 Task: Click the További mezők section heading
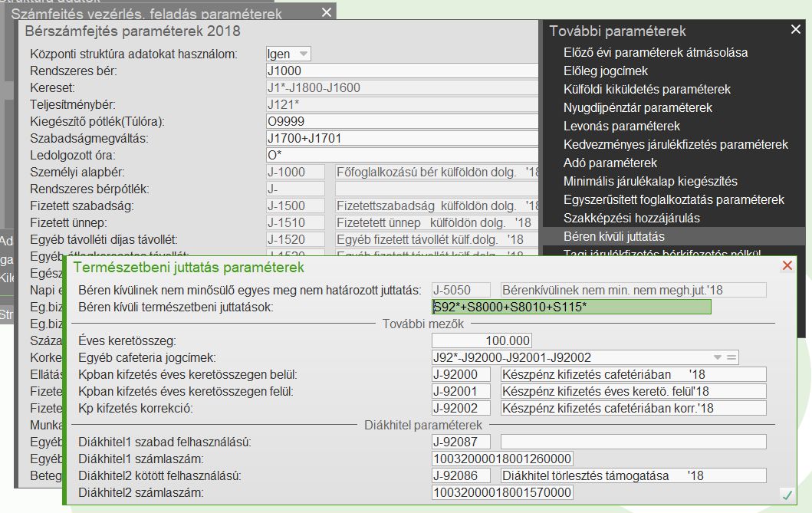click(423, 324)
